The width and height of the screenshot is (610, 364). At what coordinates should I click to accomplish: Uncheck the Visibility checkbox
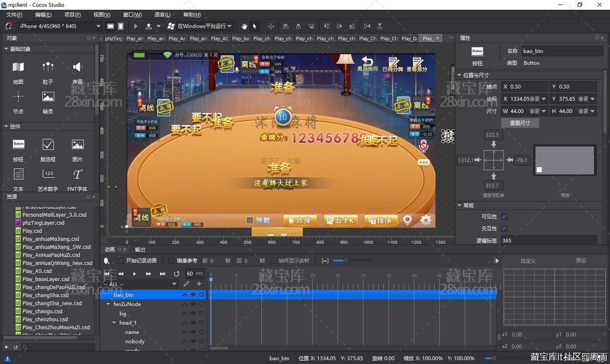tap(504, 217)
